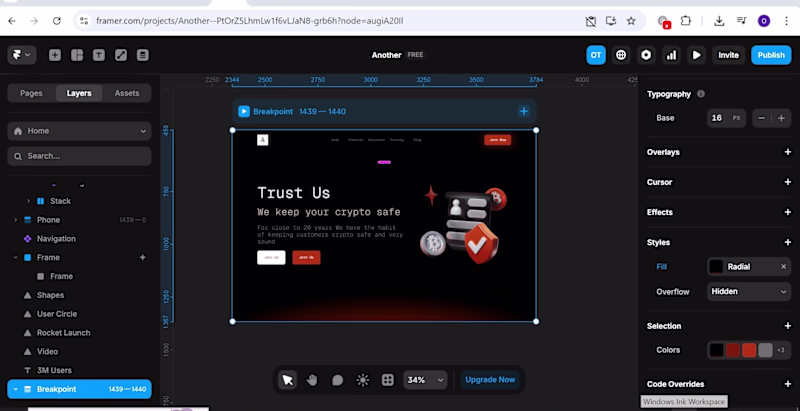Click the layers Search field

click(80, 156)
